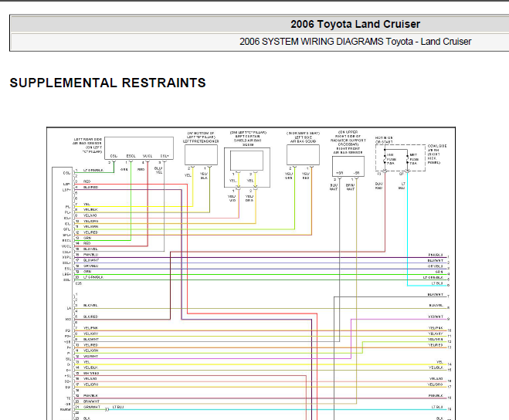Select right-edge VIO/WHT label at output 9

[436, 317]
